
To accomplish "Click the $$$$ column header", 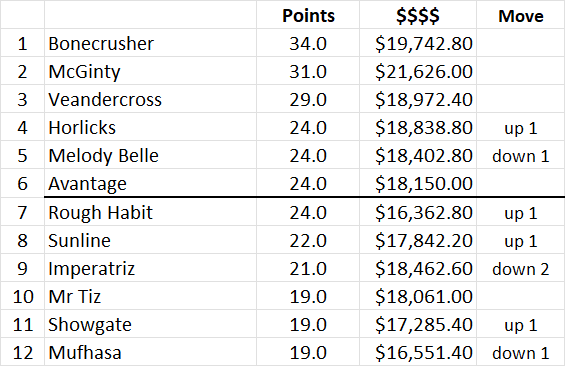I will pyautogui.click(x=418, y=15).
